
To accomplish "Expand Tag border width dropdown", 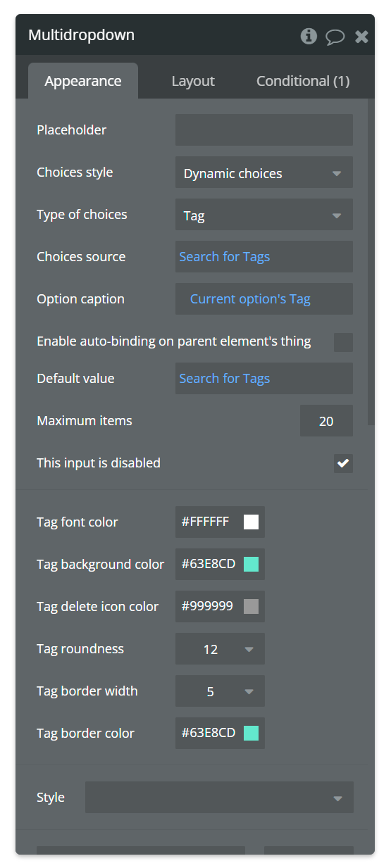I will point(220,691).
